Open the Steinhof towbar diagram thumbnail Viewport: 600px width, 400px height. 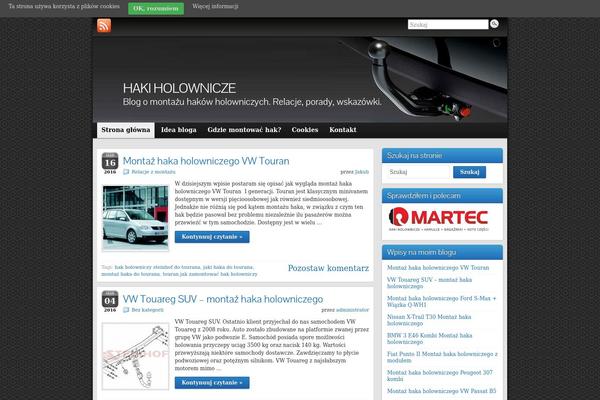pyautogui.click(x=135, y=356)
